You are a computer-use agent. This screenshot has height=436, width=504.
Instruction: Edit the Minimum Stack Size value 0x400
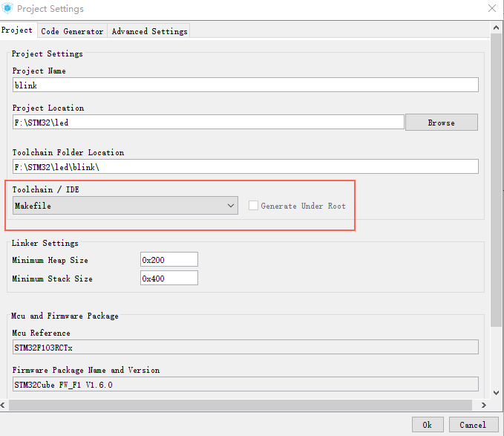tap(169, 278)
